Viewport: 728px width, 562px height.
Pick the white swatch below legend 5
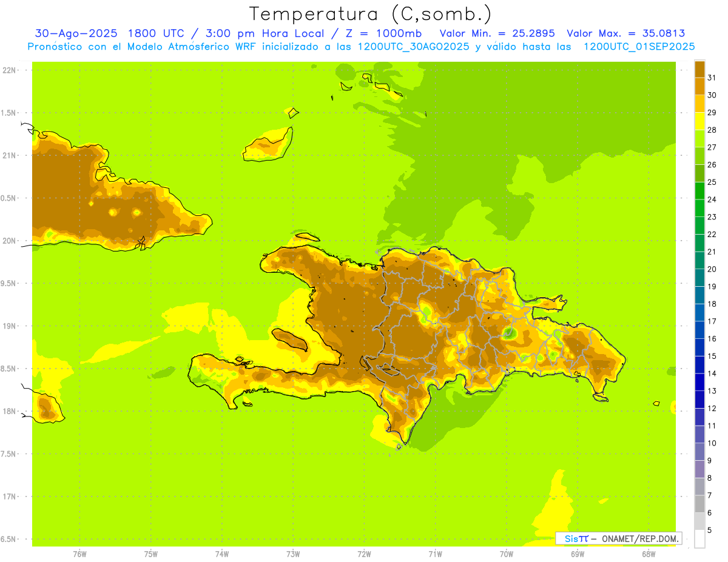(x=699, y=538)
